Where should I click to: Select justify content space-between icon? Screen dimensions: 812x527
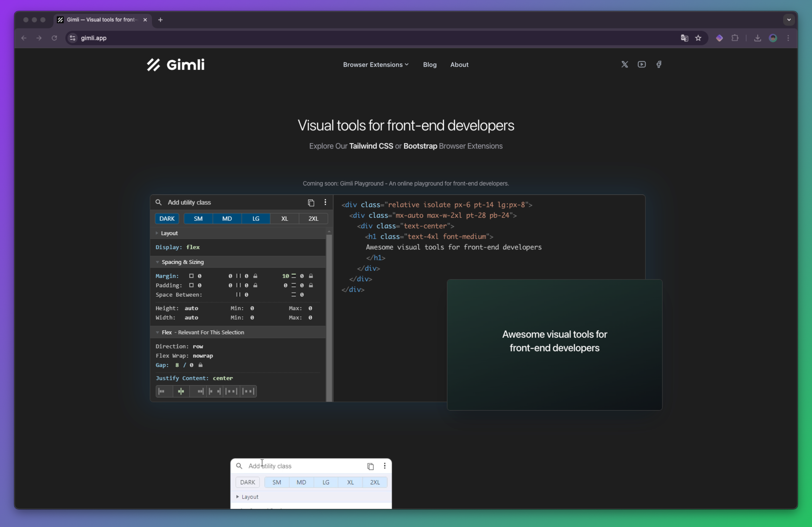point(215,391)
